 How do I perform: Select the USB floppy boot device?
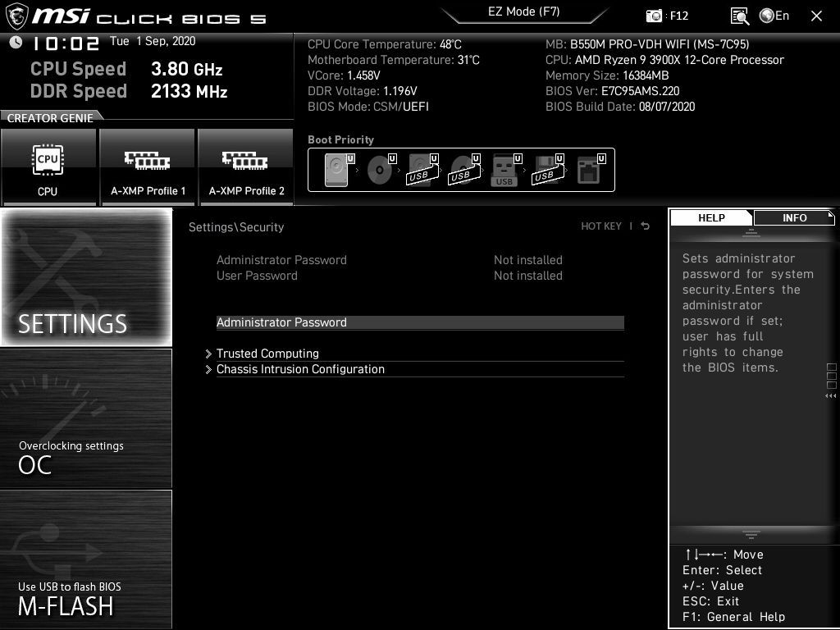[548, 170]
